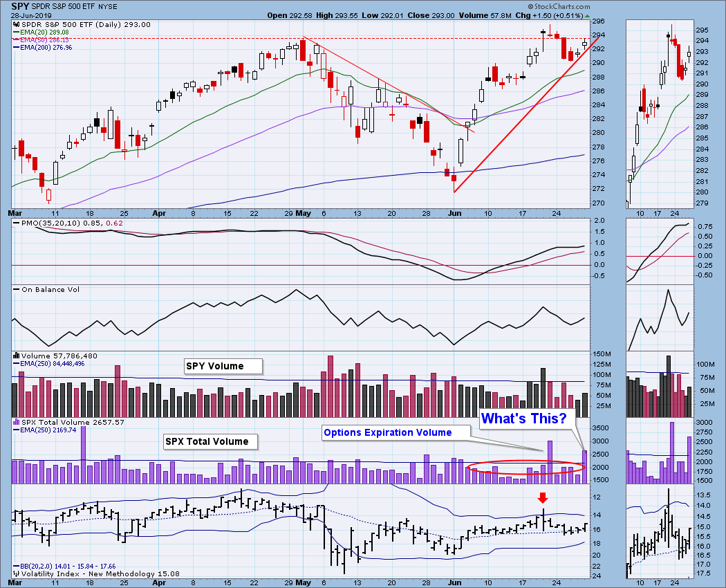Click the tallest SPY volume bar in early May
Viewport: 726px width, 588px height.
pos(330,387)
